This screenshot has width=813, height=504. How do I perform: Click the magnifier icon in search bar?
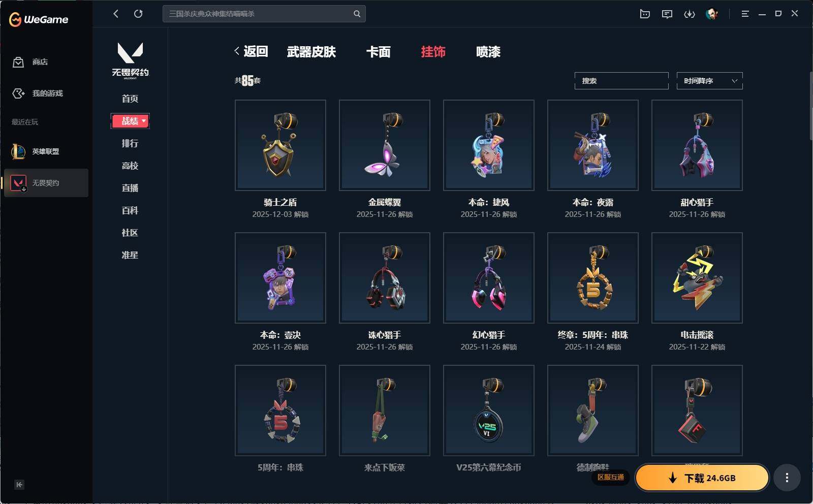point(357,14)
